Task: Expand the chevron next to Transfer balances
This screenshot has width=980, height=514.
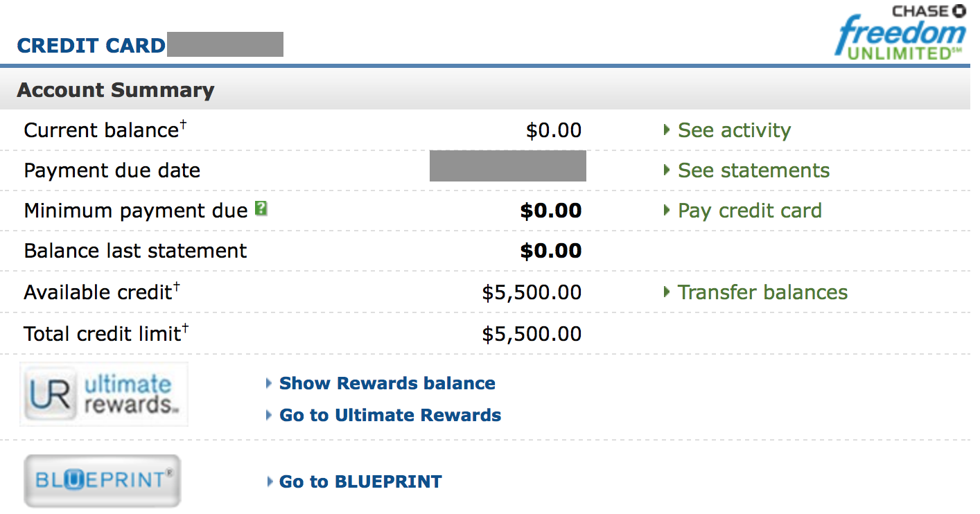Action: coord(666,292)
